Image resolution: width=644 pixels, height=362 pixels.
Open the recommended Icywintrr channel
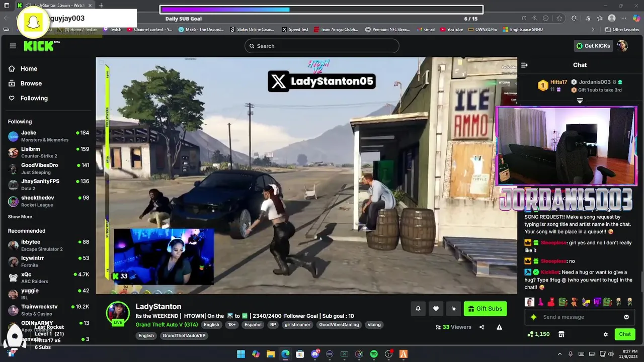click(48, 261)
